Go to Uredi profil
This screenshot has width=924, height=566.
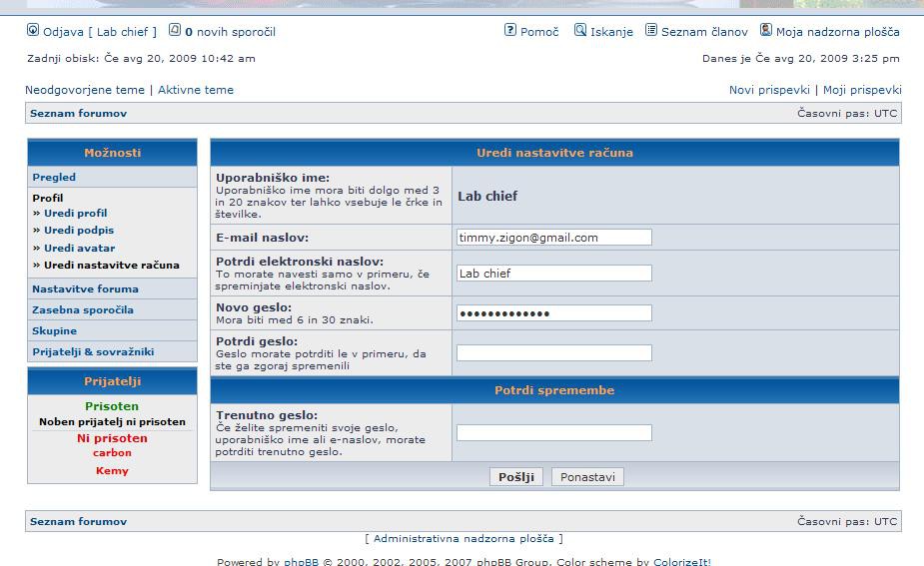(75, 213)
